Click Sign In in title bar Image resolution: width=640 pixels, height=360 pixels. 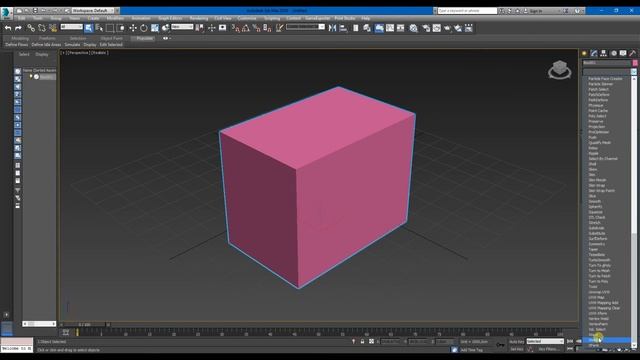tap(536, 11)
